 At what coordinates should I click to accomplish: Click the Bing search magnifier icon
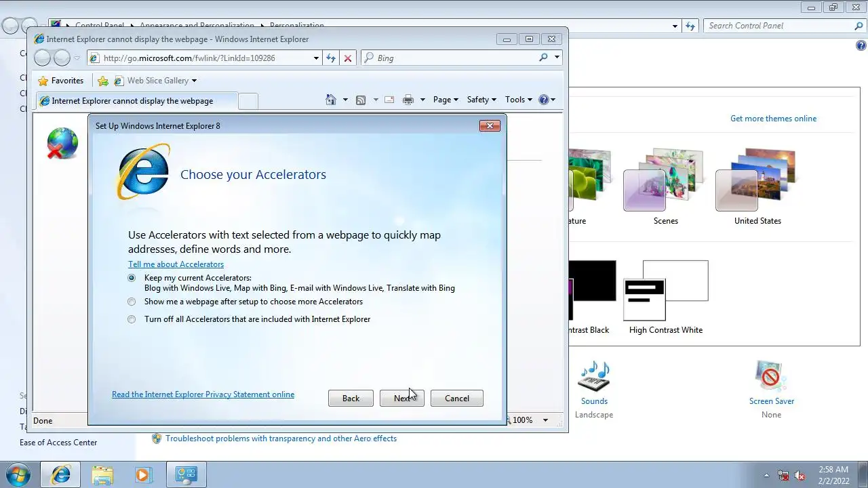(x=543, y=58)
